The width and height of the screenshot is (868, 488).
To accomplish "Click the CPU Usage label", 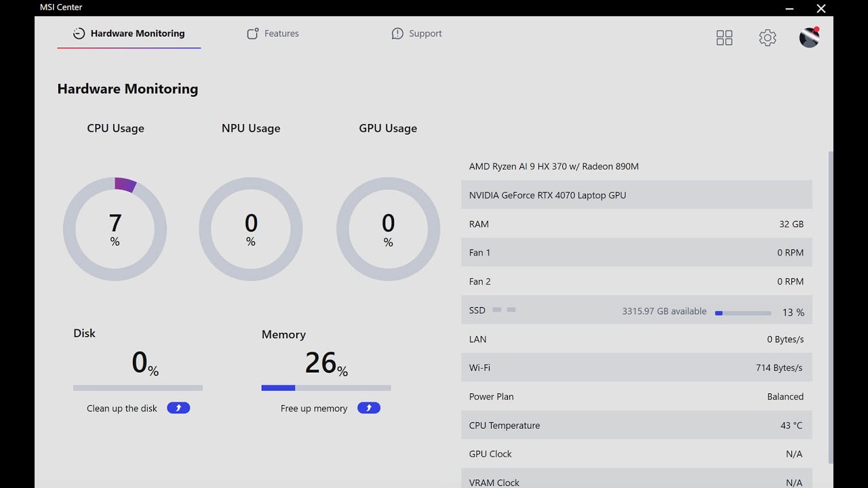I will [x=115, y=128].
